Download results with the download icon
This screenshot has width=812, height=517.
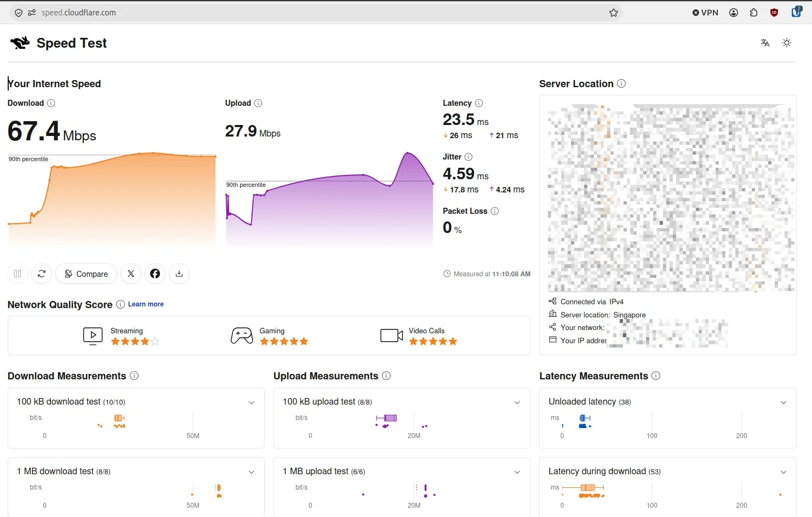coord(179,274)
